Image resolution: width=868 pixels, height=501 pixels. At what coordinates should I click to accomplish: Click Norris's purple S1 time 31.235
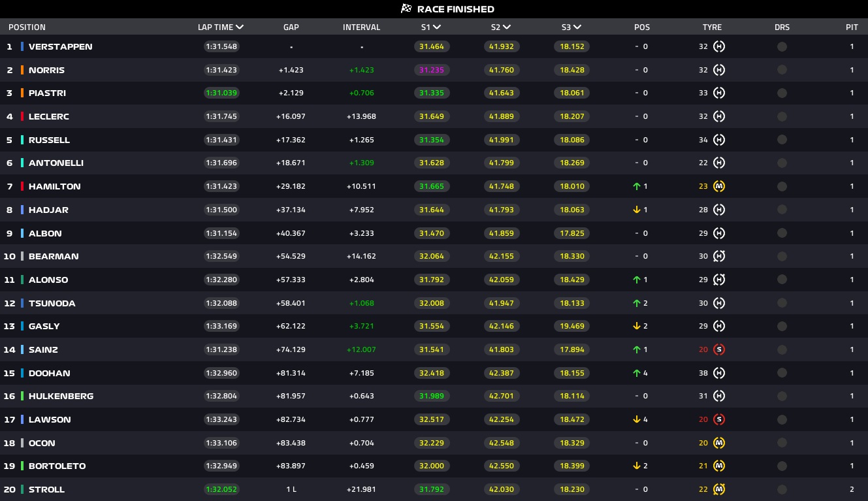click(432, 70)
